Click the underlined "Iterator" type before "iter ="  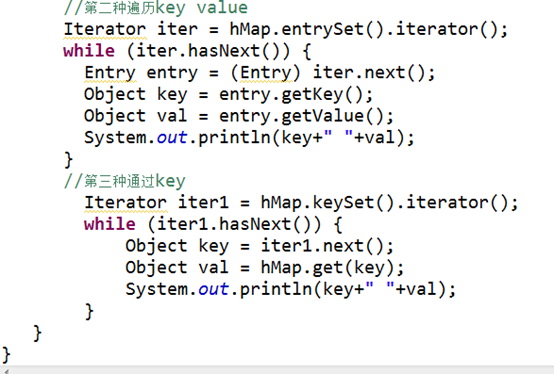point(105,29)
